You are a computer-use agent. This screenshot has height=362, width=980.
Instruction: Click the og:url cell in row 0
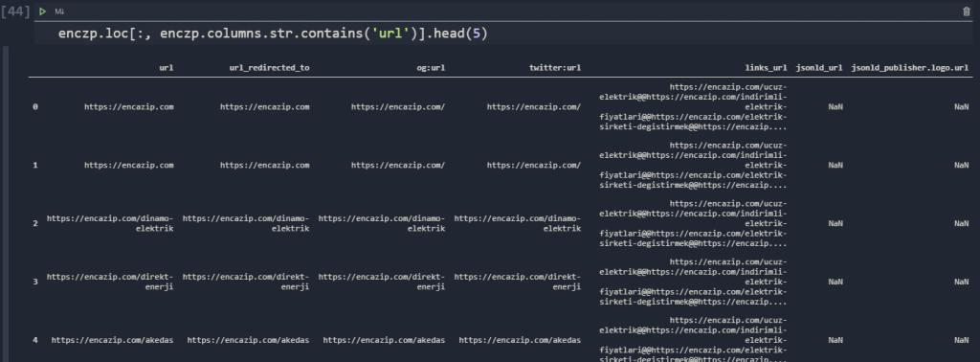(x=398, y=107)
